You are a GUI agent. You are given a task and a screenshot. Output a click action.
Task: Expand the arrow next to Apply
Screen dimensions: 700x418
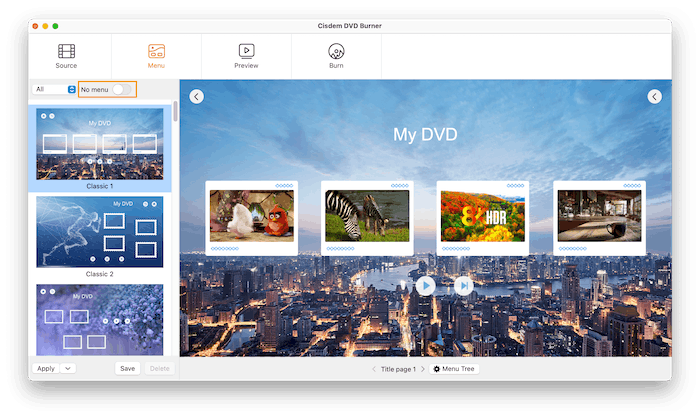(x=68, y=368)
